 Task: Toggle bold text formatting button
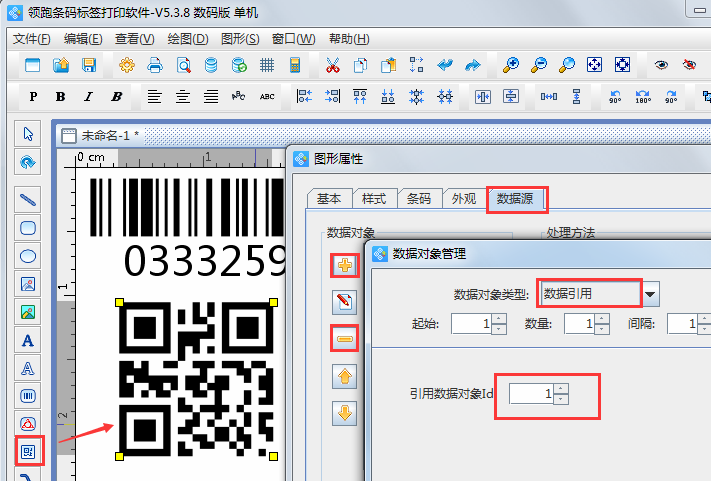(60, 97)
